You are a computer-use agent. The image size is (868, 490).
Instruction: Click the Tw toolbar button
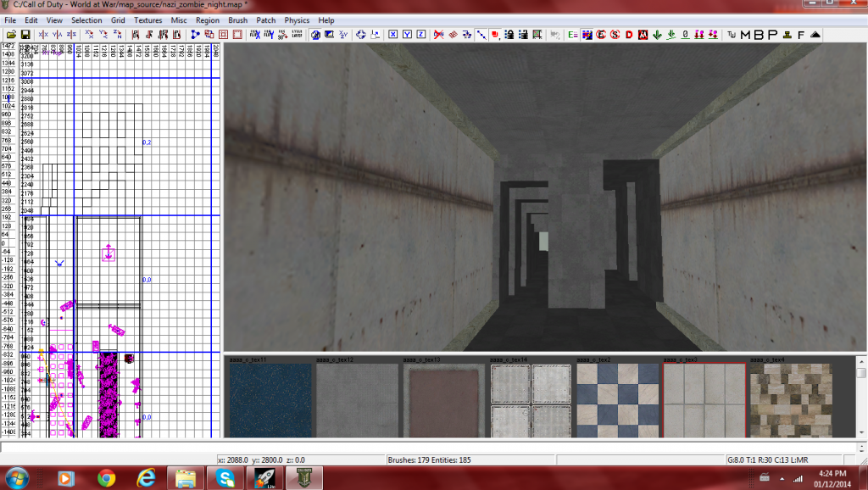732,34
